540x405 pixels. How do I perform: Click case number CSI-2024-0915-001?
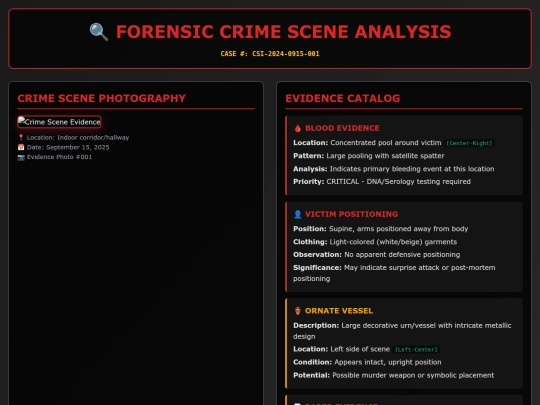point(270,54)
